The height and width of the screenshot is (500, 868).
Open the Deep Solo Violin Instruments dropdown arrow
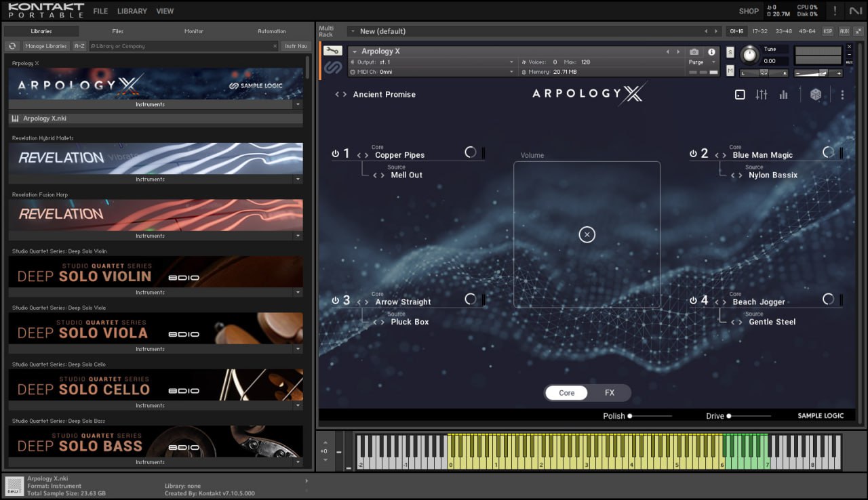(298, 293)
